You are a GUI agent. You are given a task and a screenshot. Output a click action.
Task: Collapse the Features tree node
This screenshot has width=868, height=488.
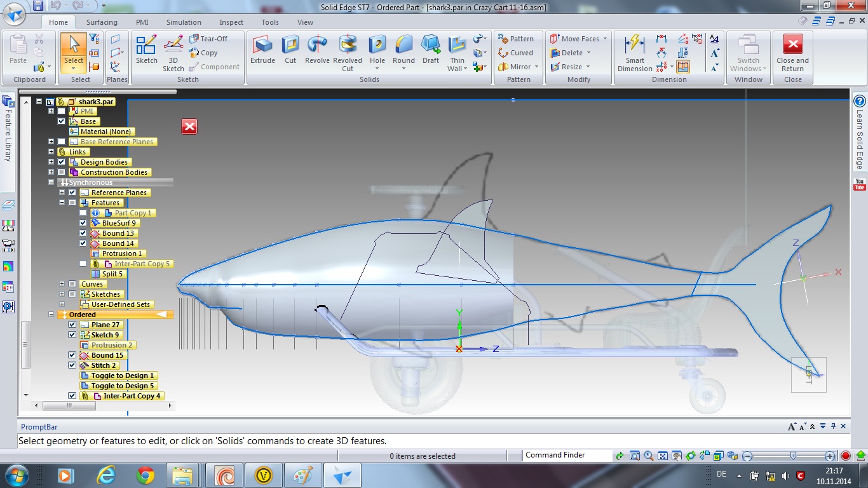coord(62,203)
